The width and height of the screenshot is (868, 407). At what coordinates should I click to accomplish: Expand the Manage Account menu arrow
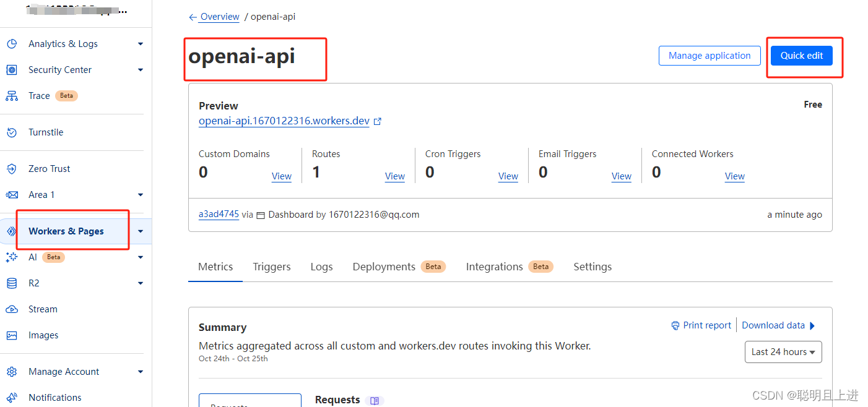coord(141,372)
